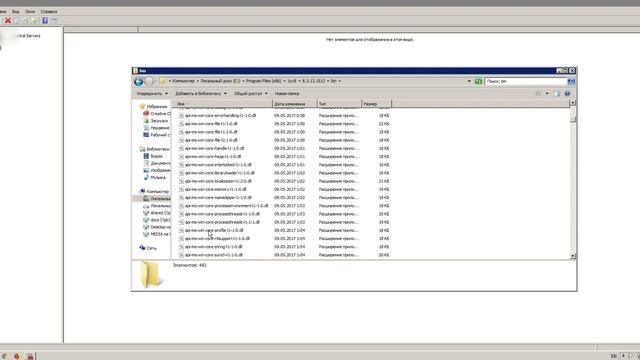
Task: Open the Видео library
Action: click(x=153, y=156)
